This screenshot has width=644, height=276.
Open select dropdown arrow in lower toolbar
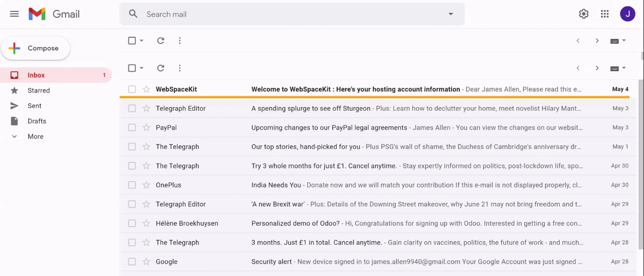point(141,68)
